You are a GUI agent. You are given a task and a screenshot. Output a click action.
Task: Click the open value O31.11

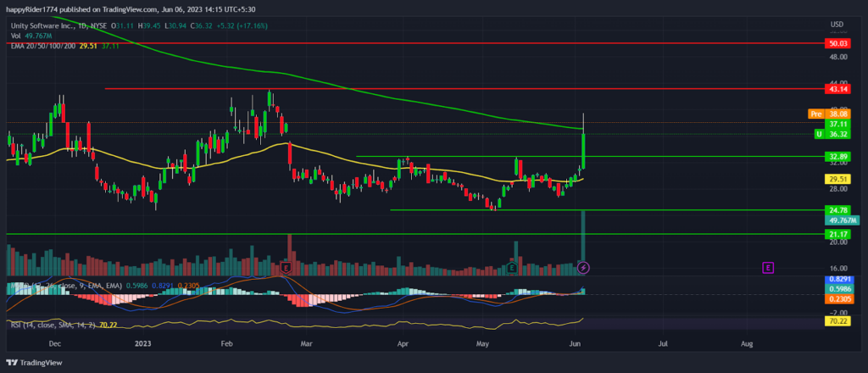124,26
